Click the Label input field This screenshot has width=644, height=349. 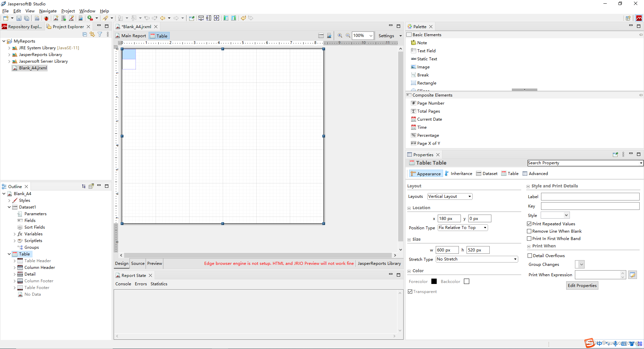click(x=590, y=197)
